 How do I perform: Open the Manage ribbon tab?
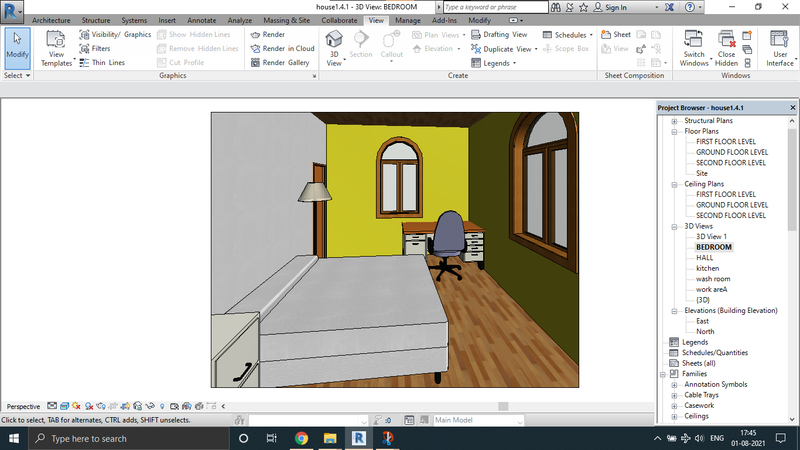(x=408, y=20)
